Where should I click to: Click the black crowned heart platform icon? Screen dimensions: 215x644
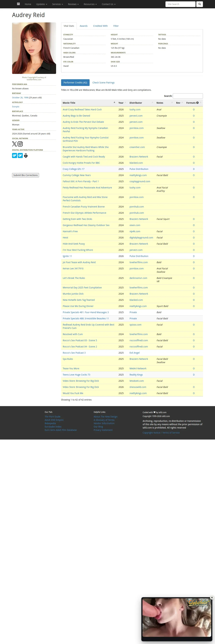point(26,155)
